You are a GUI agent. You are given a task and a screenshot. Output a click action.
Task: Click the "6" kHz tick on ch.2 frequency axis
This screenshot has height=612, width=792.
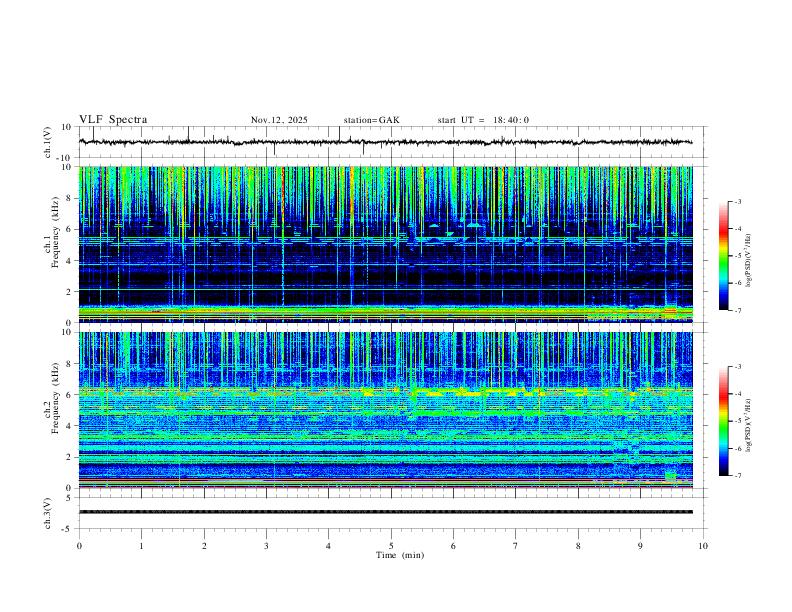click(70, 395)
